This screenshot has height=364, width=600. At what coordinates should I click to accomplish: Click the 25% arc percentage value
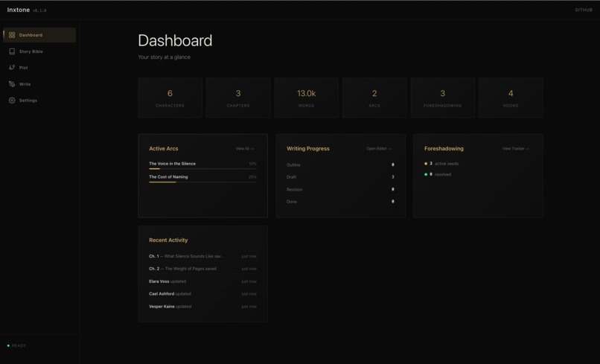(x=252, y=177)
